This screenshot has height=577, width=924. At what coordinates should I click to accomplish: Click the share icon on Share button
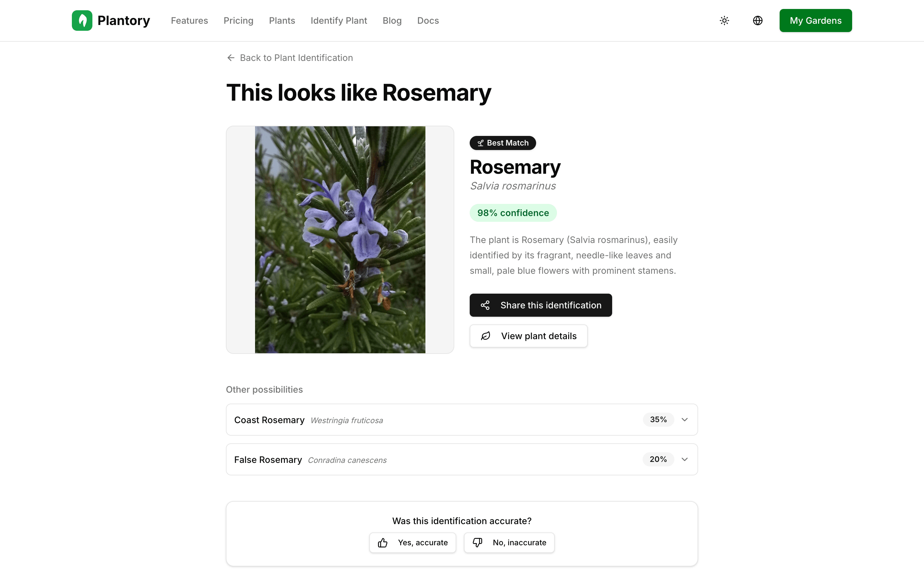click(485, 305)
